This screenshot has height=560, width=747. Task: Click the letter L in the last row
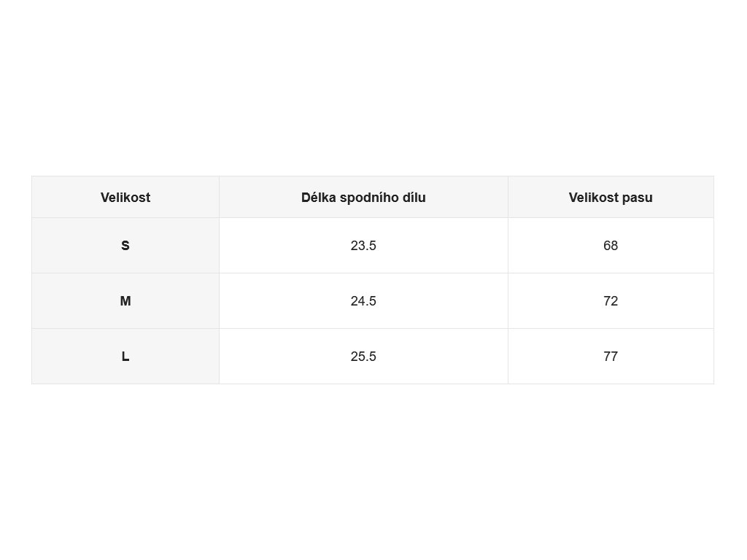[125, 356]
